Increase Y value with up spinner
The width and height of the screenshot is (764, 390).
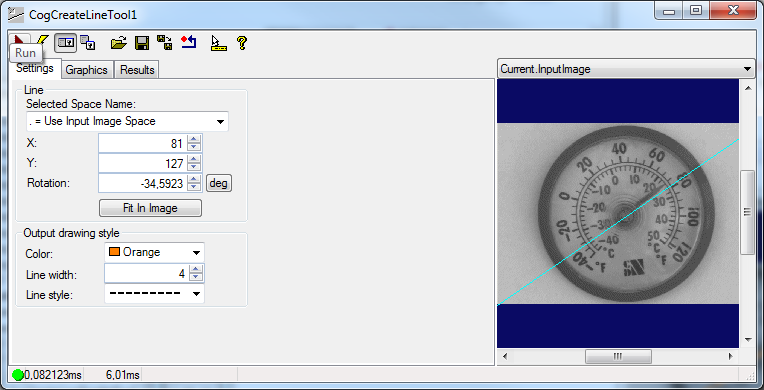[194, 159]
